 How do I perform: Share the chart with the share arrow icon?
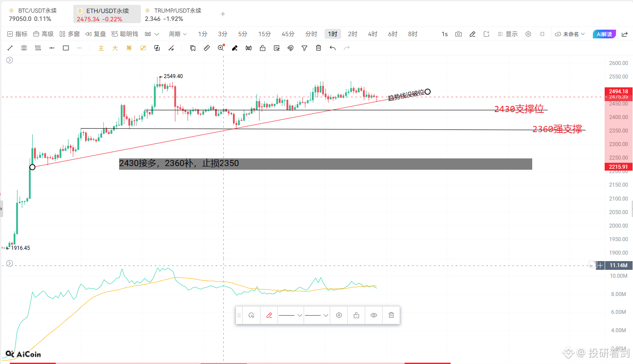click(624, 34)
